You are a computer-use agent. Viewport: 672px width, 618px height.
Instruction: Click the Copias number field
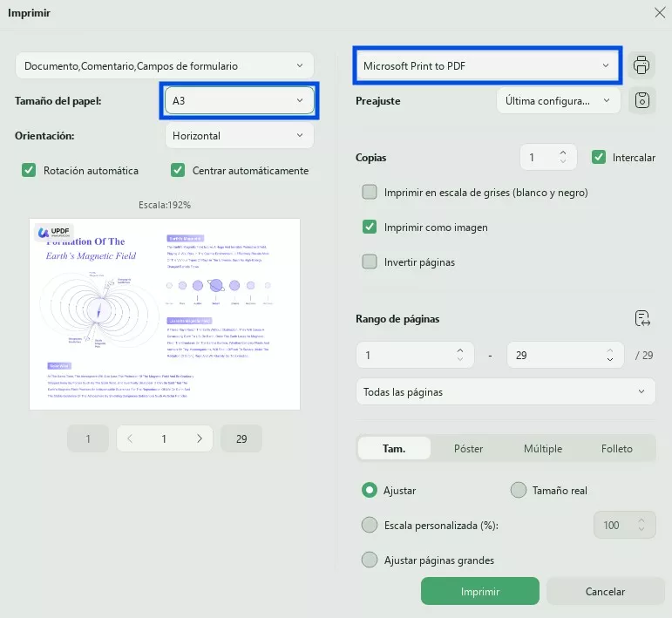[x=548, y=157]
